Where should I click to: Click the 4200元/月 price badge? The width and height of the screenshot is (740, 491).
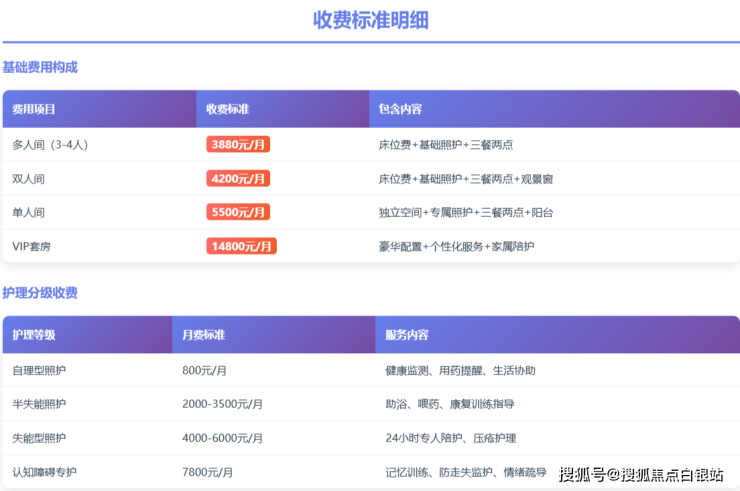pos(238,179)
